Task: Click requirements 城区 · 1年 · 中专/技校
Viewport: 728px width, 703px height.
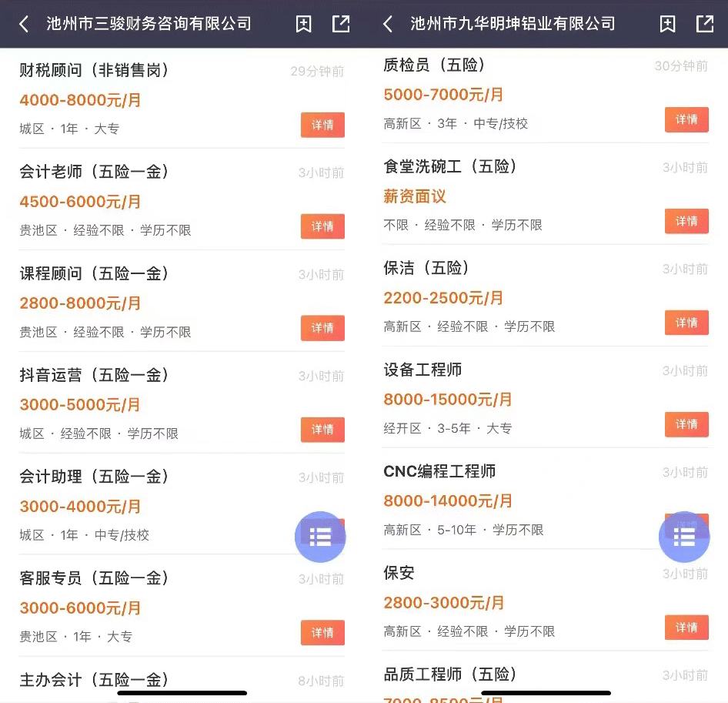Action: coord(85,535)
